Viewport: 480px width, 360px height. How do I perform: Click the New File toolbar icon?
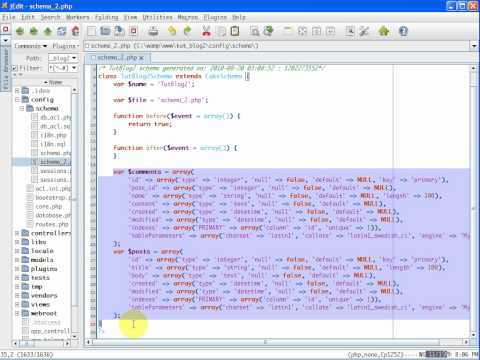tap(91, 31)
